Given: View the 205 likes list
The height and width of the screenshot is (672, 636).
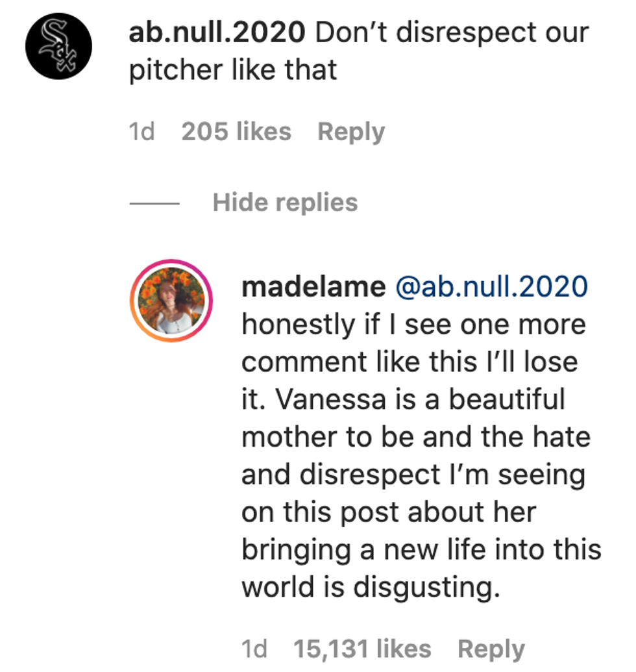Looking at the screenshot, I should [x=236, y=132].
